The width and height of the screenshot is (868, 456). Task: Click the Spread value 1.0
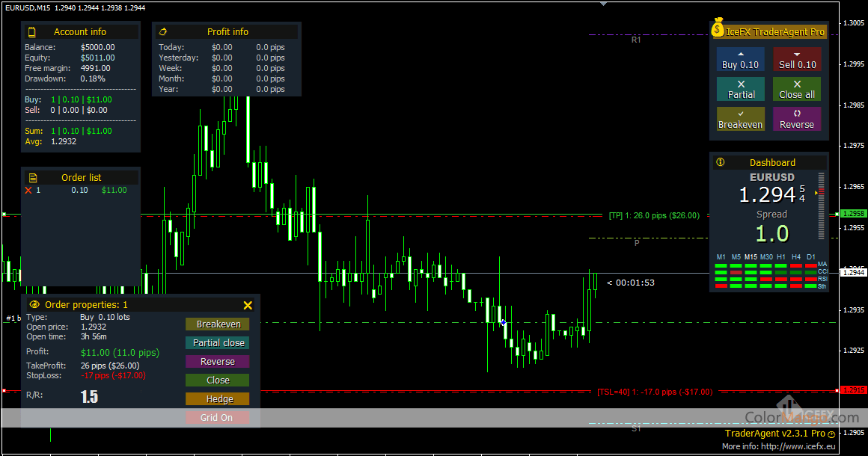pos(772,234)
